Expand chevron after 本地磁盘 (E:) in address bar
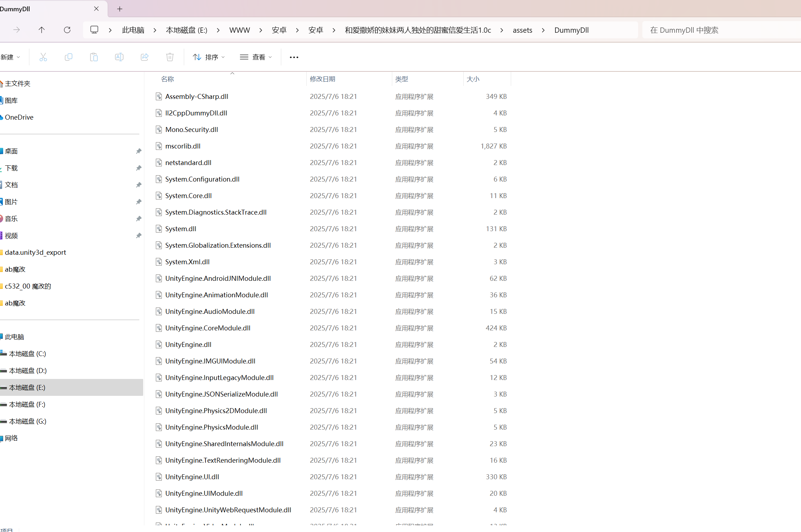Image resolution: width=801 pixels, height=532 pixels. (x=218, y=30)
